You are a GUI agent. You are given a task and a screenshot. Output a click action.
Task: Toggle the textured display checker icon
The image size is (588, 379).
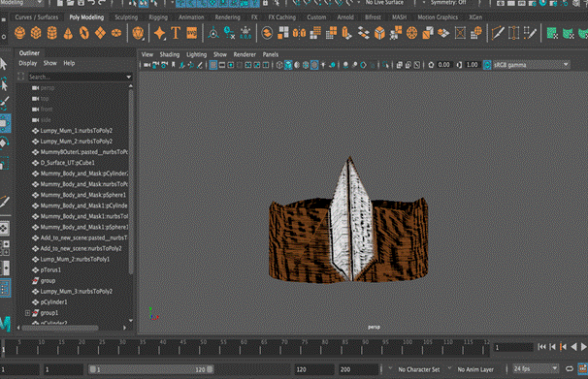tap(314, 65)
